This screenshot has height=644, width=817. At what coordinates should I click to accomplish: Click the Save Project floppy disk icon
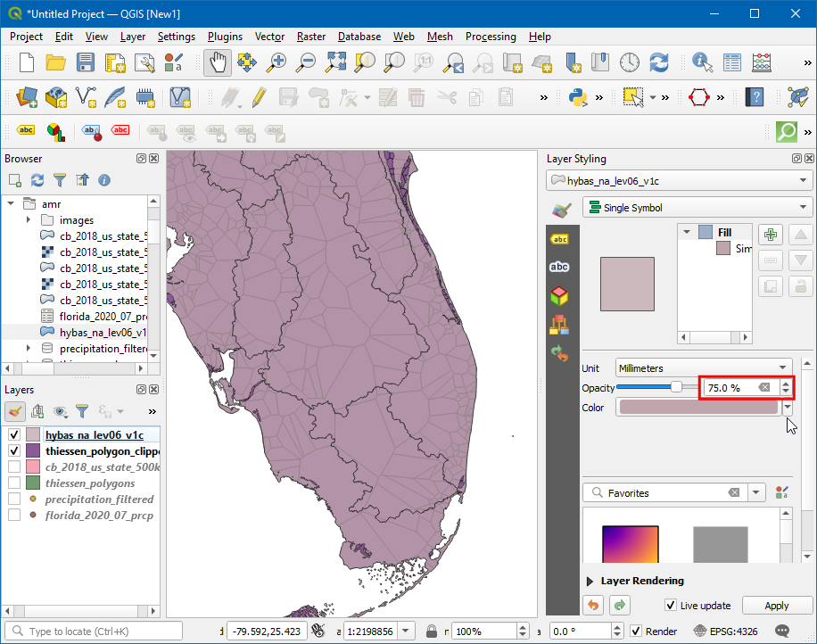click(x=86, y=62)
